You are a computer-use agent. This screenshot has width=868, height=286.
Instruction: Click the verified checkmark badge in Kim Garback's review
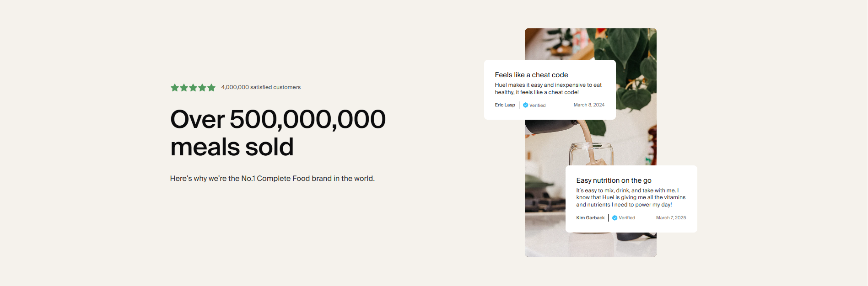615,218
